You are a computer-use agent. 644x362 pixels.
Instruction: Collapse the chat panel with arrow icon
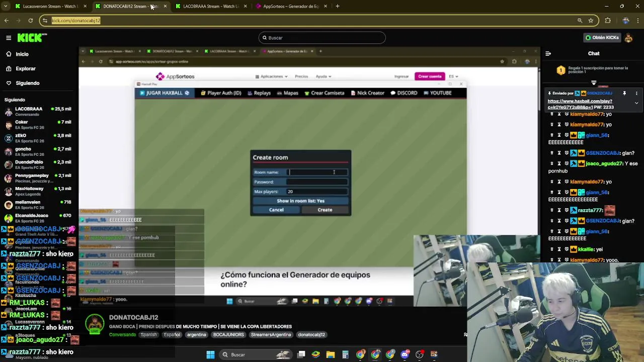coord(548,53)
